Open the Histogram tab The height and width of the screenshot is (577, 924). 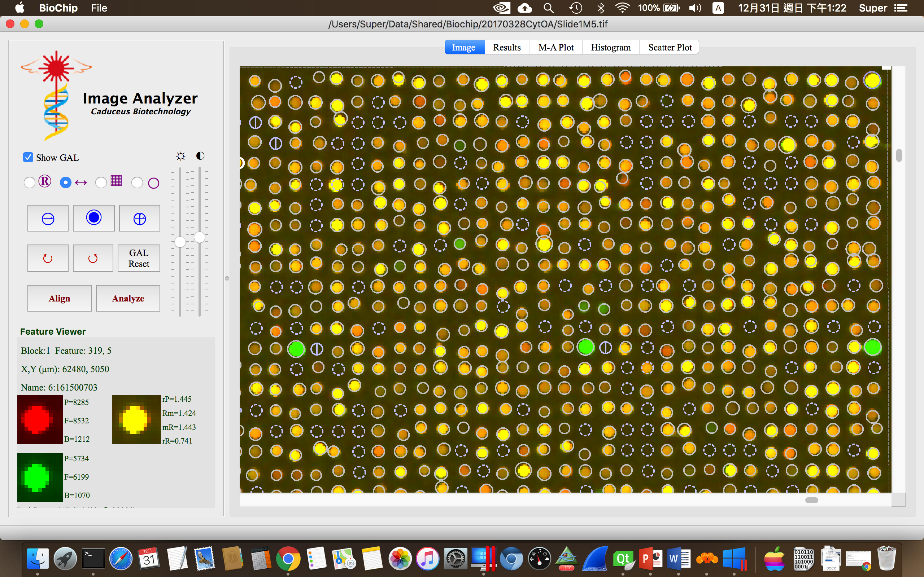coord(611,47)
